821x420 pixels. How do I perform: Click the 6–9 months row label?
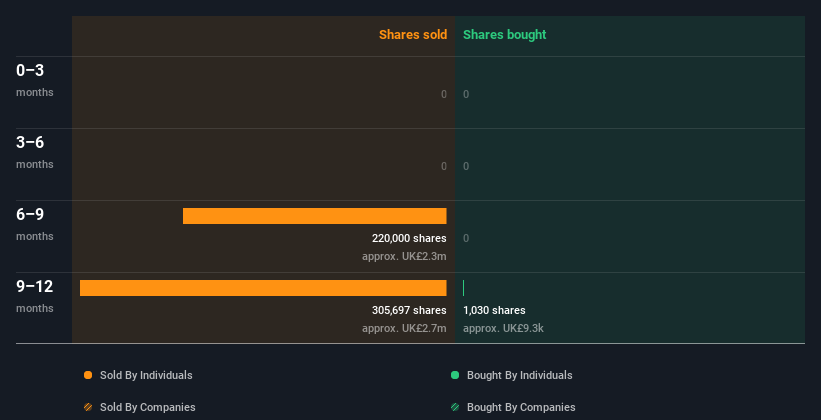(35, 224)
